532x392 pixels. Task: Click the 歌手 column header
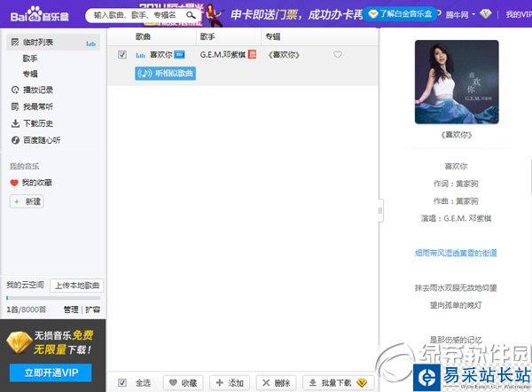[207, 36]
